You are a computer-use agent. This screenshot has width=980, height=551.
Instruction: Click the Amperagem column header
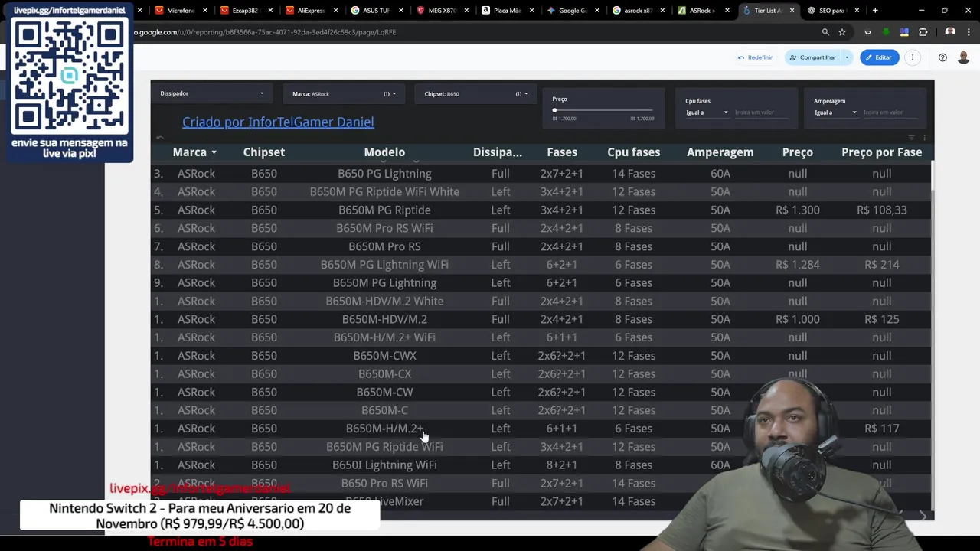point(720,152)
